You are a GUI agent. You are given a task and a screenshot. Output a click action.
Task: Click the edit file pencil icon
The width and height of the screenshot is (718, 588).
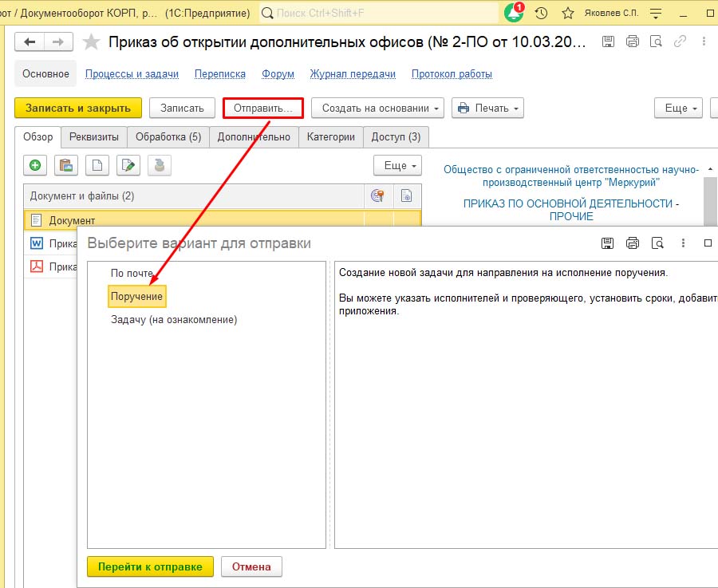[x=127, y=165]
